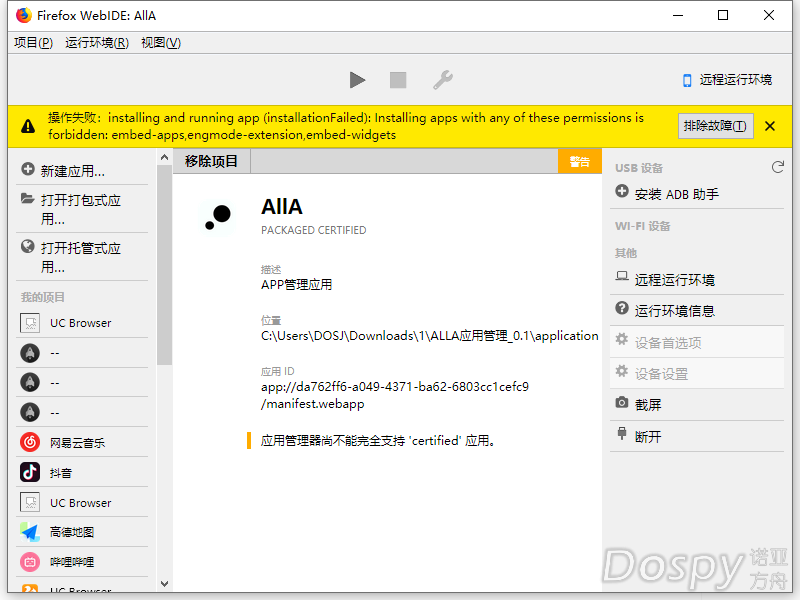Viewport: 800px width, 600px height.
Task: Select the 抖音 project
Action: pyautogui.click(x=60, y=472)
